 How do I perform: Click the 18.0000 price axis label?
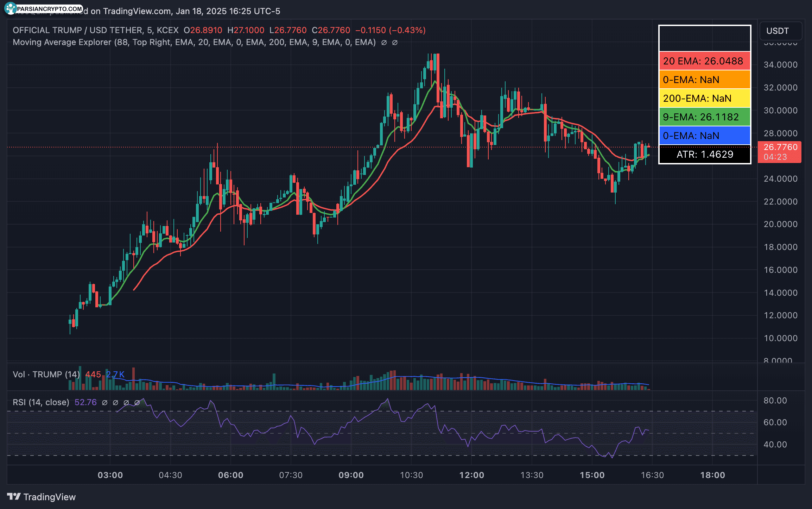780,247
